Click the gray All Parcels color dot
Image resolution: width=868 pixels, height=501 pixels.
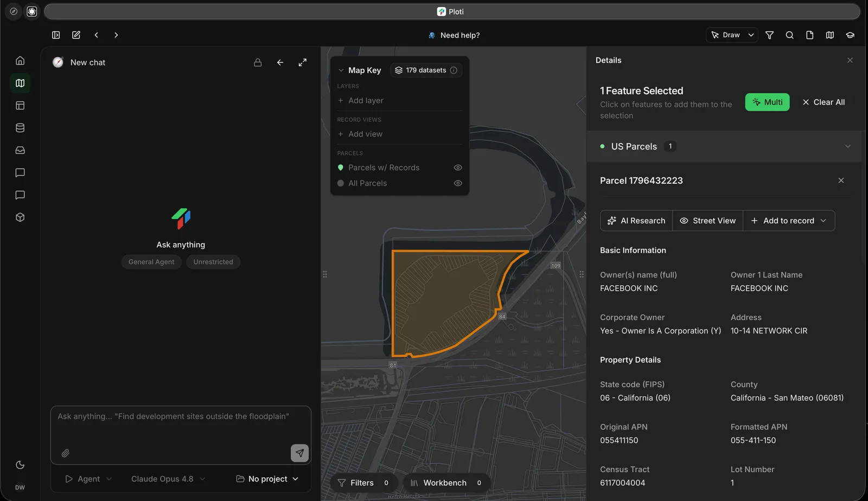click(341, 183)
